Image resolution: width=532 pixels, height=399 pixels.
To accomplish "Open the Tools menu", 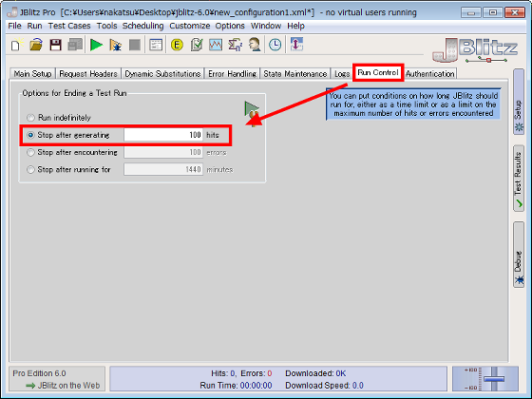I will tap(106, 26).
